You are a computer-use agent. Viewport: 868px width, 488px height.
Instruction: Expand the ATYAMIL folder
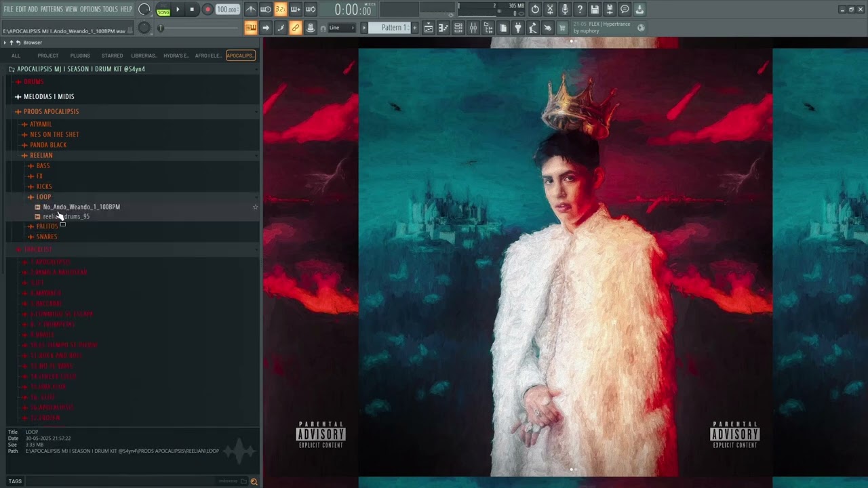(x=41, y=124)
